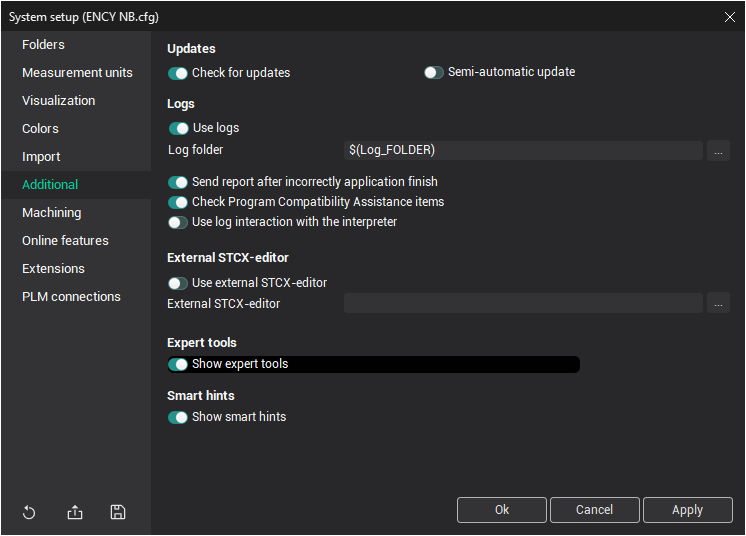
Task: Select Visualization in the sidebar
Action: 59,101
